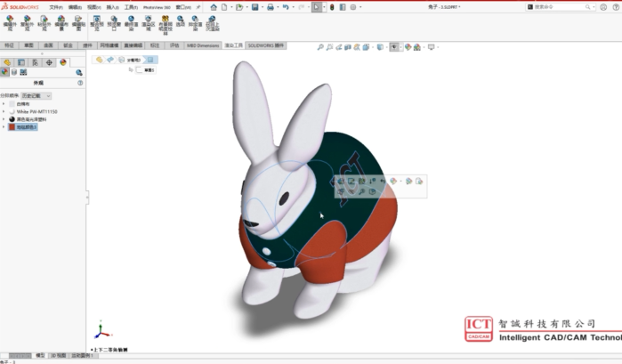Screen dimensions: 622x364
Task: Click the Zoom to Area icon
Action: (329, 47)
